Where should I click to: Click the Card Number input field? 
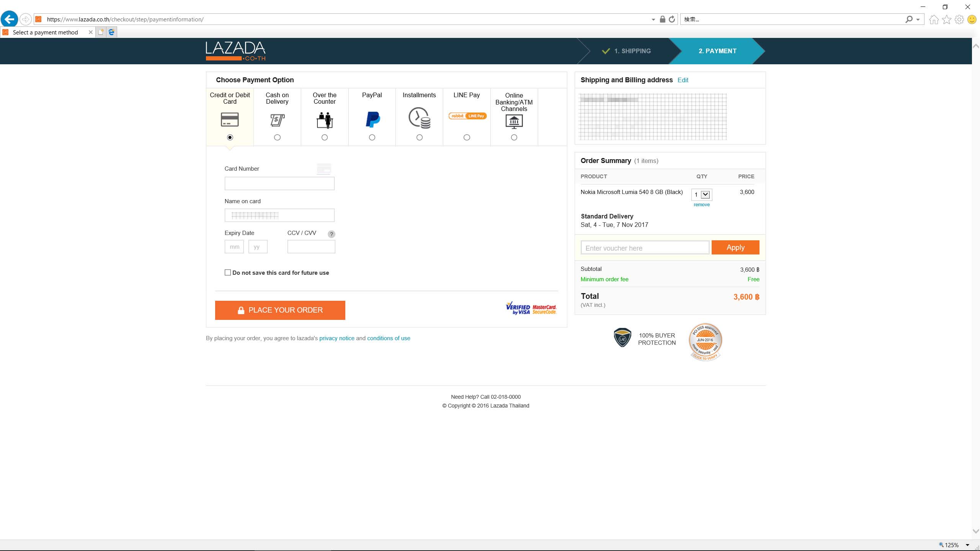coord(279,183)
